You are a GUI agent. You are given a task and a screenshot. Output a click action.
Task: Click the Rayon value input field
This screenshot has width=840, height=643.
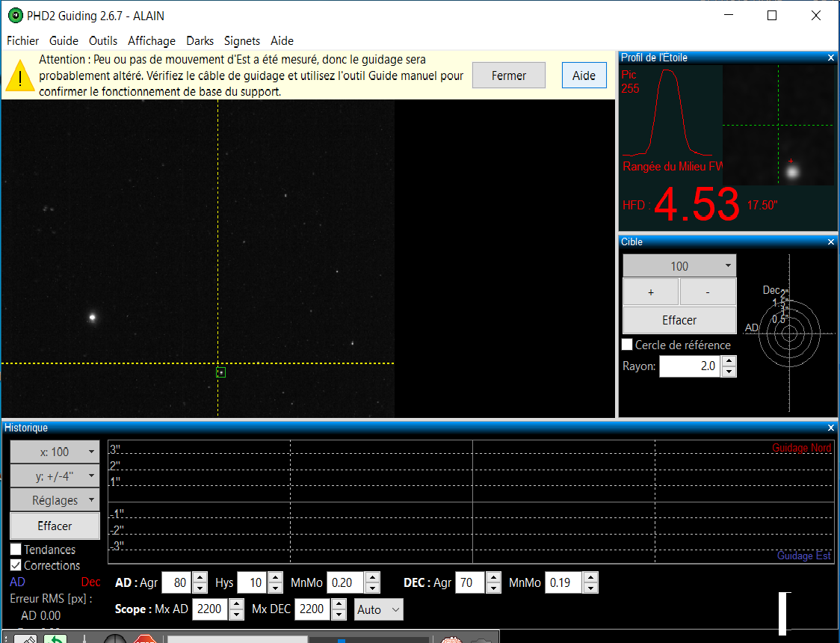(691, 366)
